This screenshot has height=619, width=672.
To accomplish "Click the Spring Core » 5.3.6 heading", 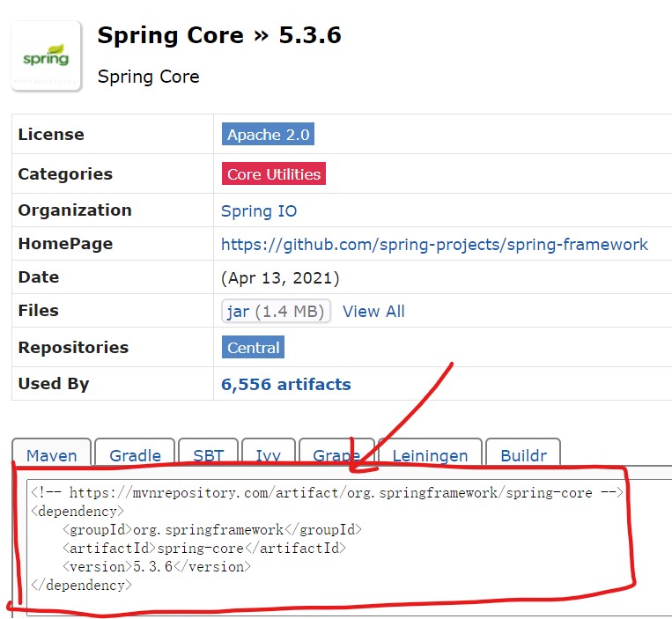I will click(x=219, y=35).
